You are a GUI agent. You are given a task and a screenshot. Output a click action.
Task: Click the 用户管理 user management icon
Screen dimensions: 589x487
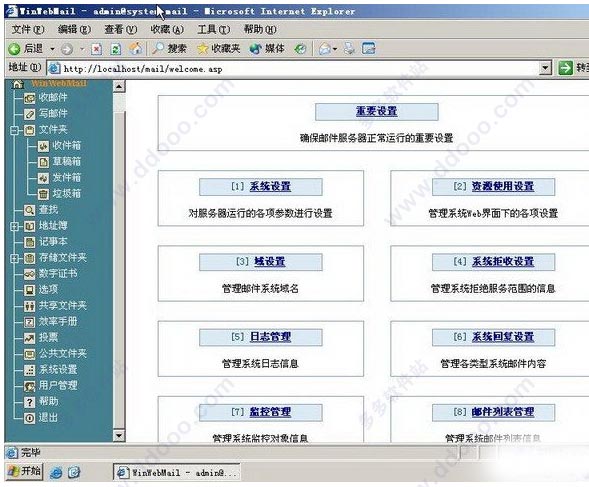coord(29,386)
